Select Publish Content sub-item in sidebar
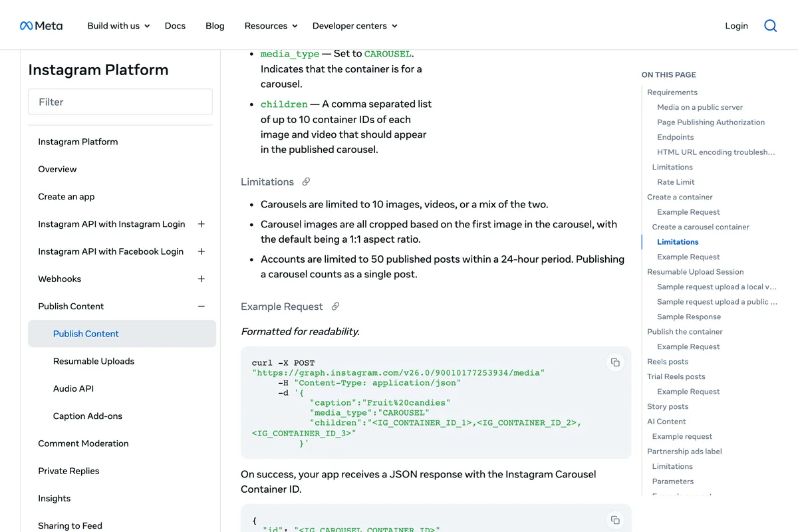 (x=122, y=334)
